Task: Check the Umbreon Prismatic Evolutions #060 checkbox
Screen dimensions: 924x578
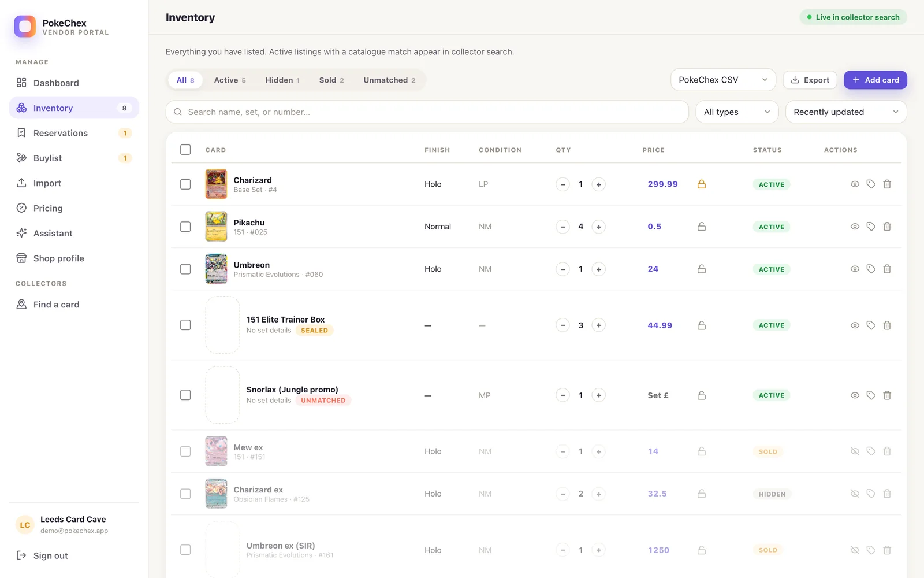Action: point(185,269)
